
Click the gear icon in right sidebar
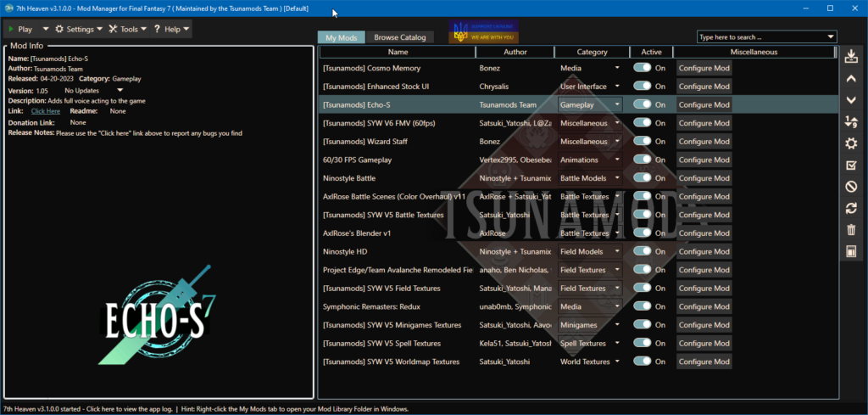[851, 143]
